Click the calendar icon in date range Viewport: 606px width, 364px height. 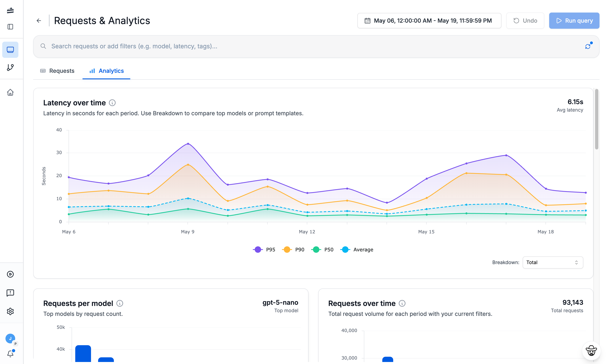click(x=367, y=21)
